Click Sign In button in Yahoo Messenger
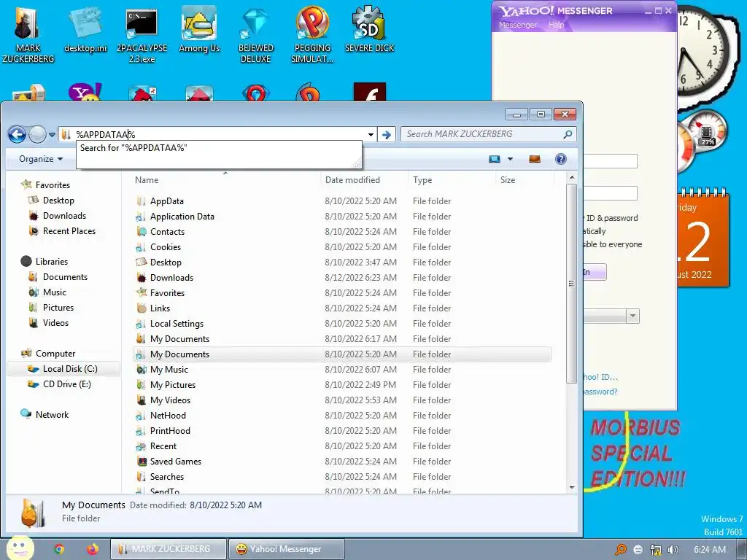Screen dimensions: 747x560 [x=595, y=272]
